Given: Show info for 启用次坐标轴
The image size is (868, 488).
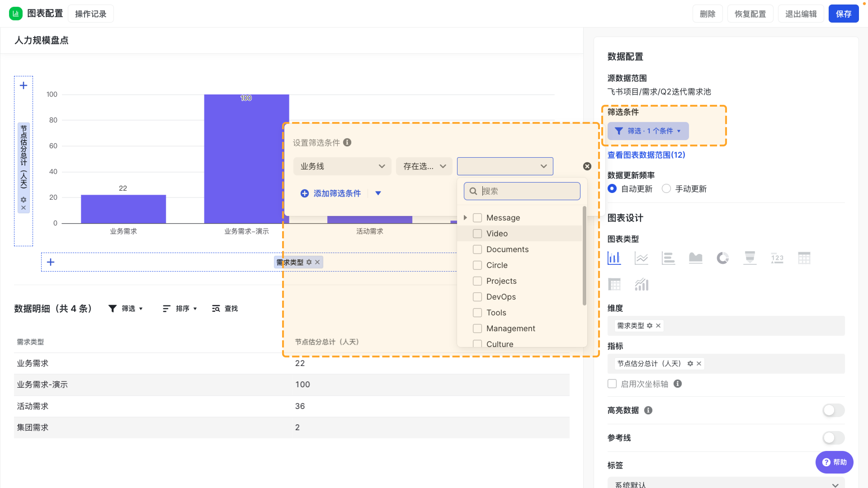Looking at the screenshot, I should (678, 384).
